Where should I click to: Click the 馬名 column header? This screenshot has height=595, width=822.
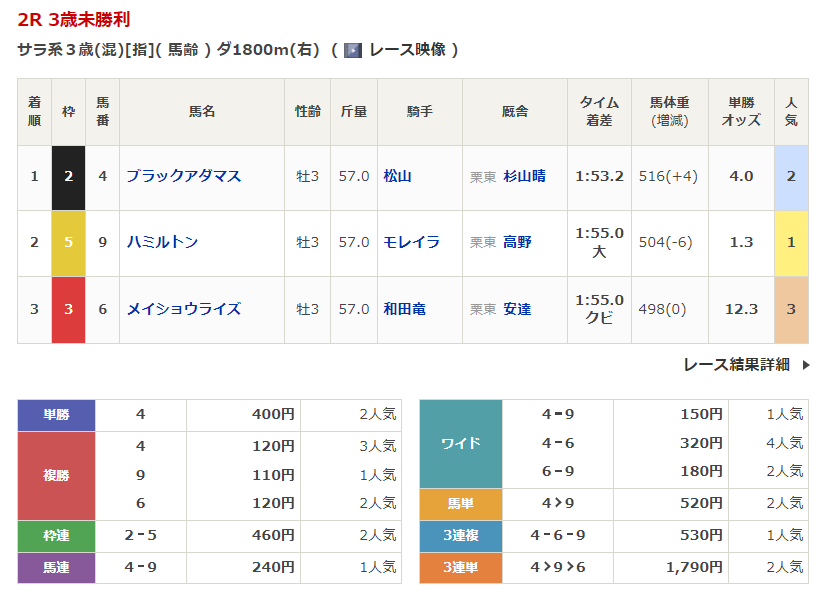coord(202,112)
